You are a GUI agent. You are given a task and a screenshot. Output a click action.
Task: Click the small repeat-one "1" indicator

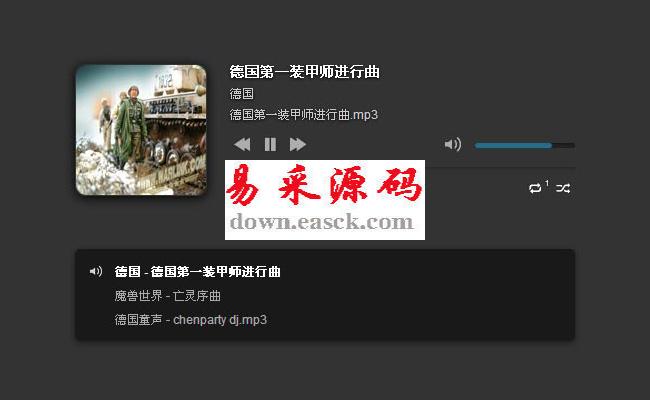click(x=547, y=183)
